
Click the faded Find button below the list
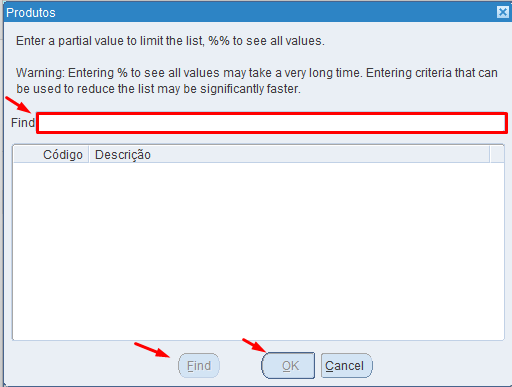pyautogui.click(x=199, y=366)
